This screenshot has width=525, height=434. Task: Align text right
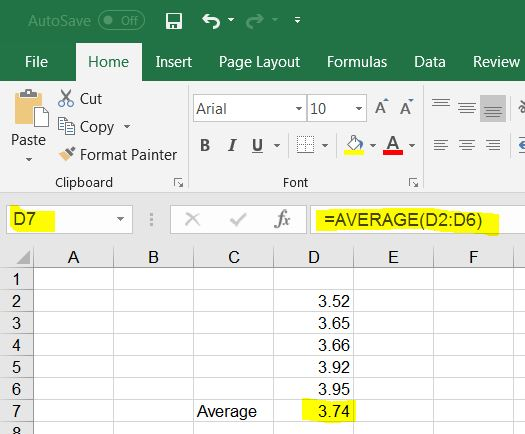(x=493, y=145)
